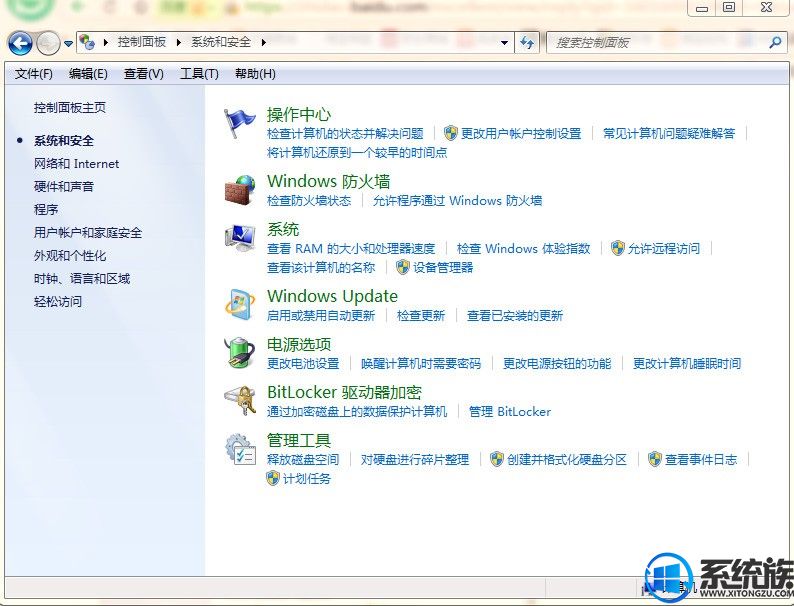Select 程序 in the sidebar
The height and width of the screenshot is (606, 794).
coord(46,209)
